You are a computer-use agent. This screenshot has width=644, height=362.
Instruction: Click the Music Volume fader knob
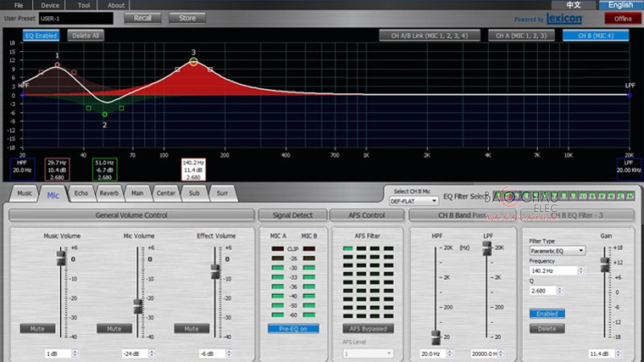coord(61,258)
